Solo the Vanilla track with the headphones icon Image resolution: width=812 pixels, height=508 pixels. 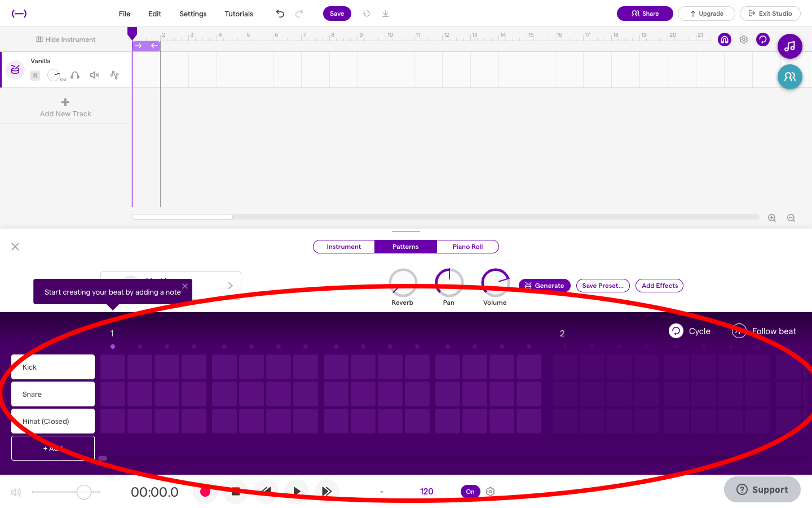(75, 75)
